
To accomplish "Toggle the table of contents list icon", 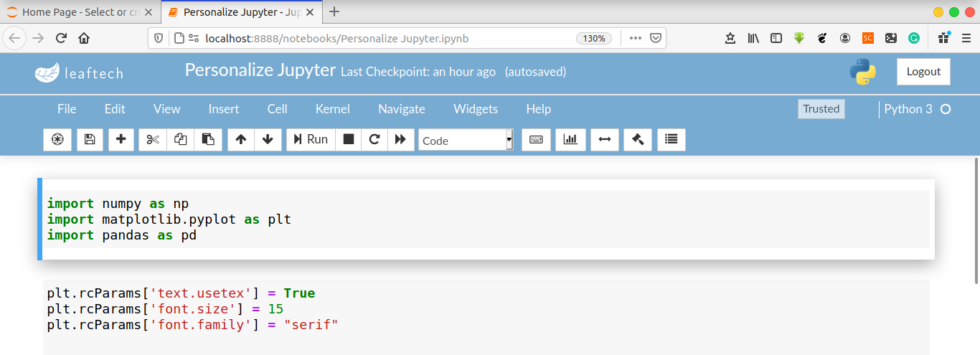I will click(x=671, y=140).
